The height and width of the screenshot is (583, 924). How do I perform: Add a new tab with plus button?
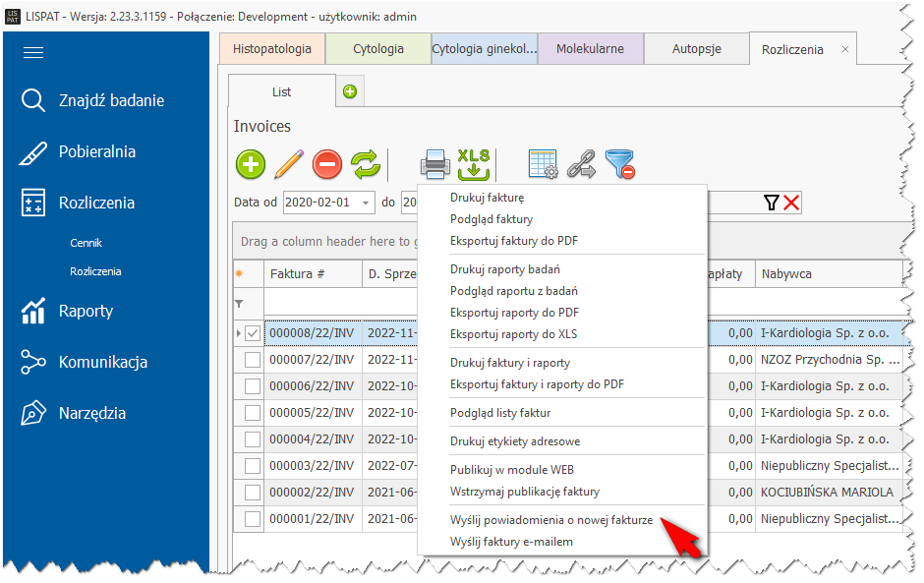tap(349, 92)
